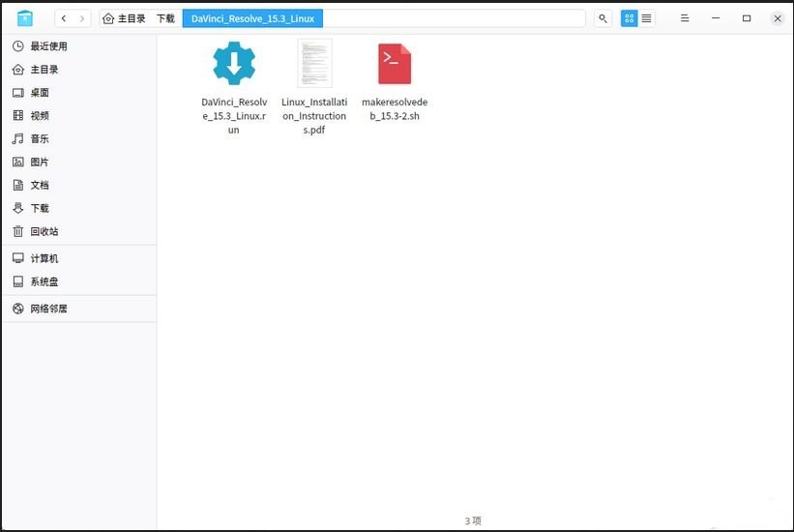Open 下载 in the sidebar
The image size is (794, 532).
[x=79, y=208]
